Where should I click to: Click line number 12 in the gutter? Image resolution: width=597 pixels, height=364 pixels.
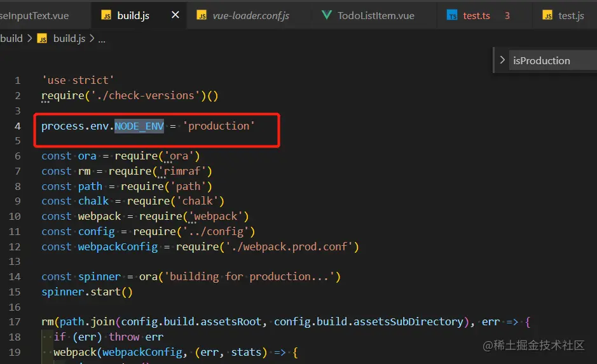point(15,247)
